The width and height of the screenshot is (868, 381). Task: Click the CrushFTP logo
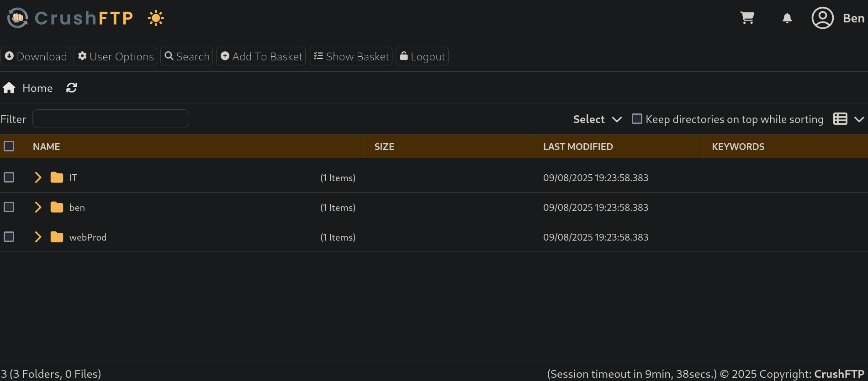point(71,18)
